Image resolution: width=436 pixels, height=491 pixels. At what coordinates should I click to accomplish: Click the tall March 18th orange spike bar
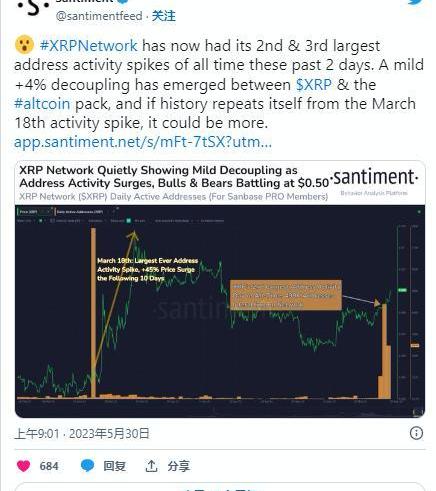tap(93, 313)
